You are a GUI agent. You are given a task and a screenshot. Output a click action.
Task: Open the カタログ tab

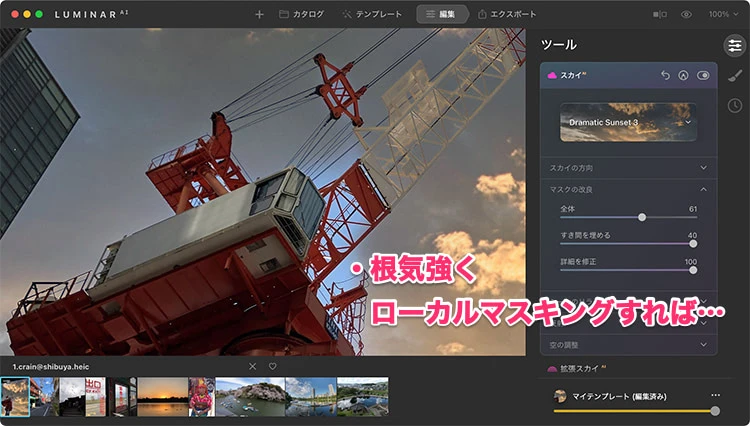click(301, 15)
